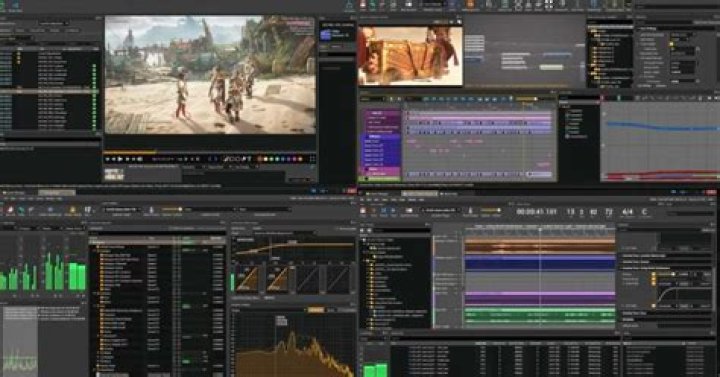
Task: Select the blue curve in the graph editor
Action: click(x=660, y=126)
